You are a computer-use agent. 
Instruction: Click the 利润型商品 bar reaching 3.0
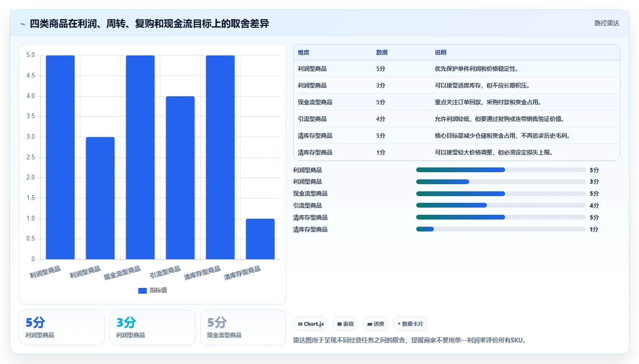pos(100,198)
